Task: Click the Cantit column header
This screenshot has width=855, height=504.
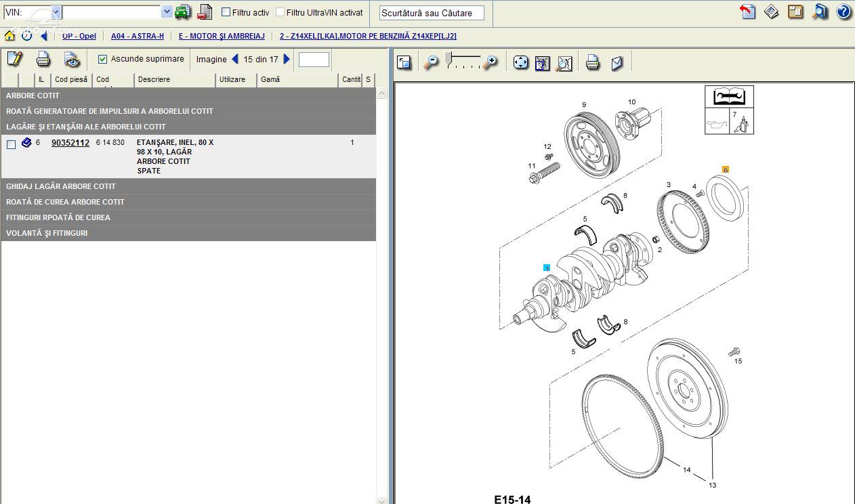Action: pos(351,80)
